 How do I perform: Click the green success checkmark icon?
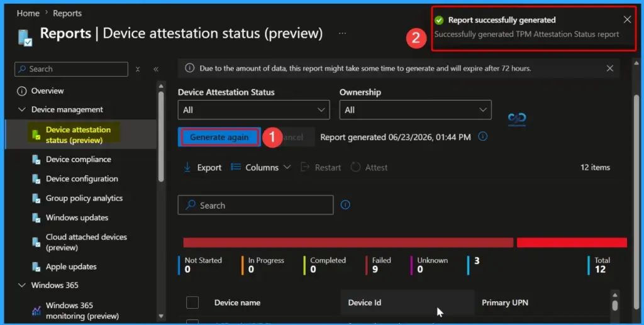(439, 20)
